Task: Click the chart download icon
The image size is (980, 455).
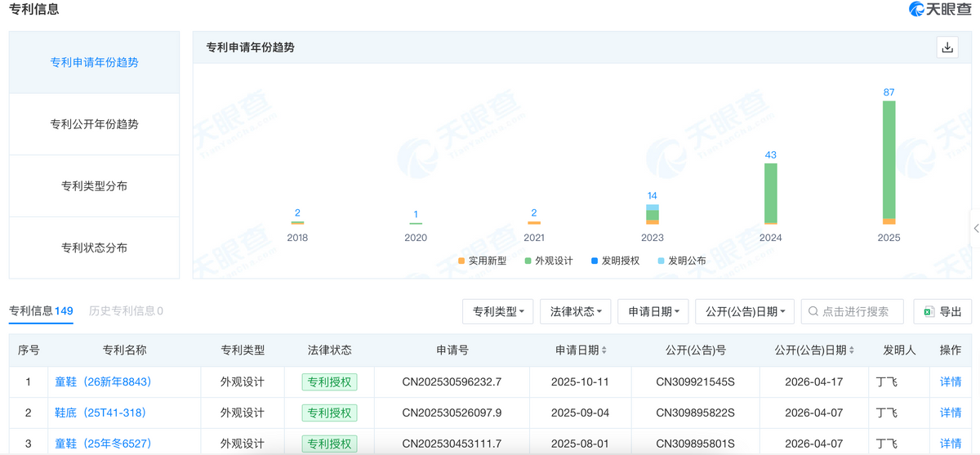Action: [947, 47]
